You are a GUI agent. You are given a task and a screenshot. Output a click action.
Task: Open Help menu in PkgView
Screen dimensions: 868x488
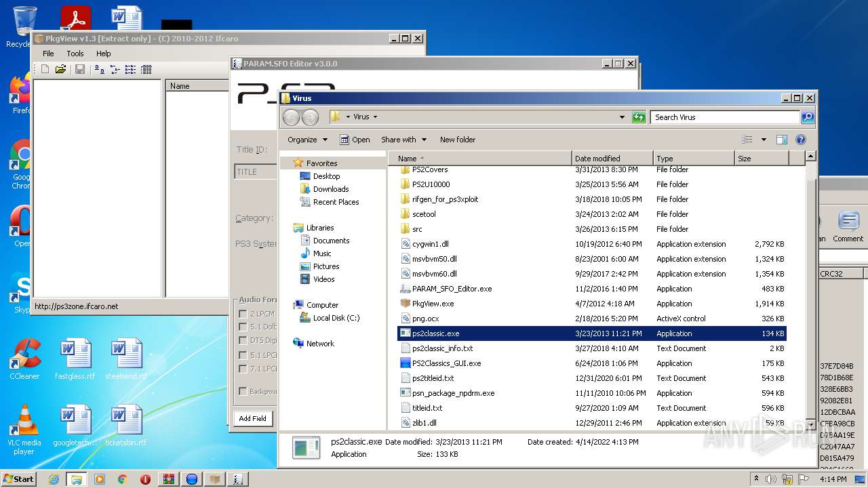(103, 54)
